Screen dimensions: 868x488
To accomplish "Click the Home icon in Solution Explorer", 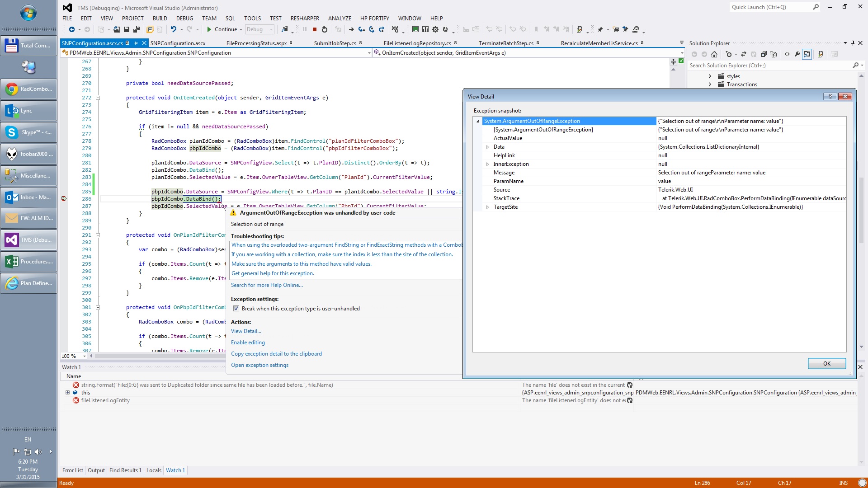I will point(714,54).
